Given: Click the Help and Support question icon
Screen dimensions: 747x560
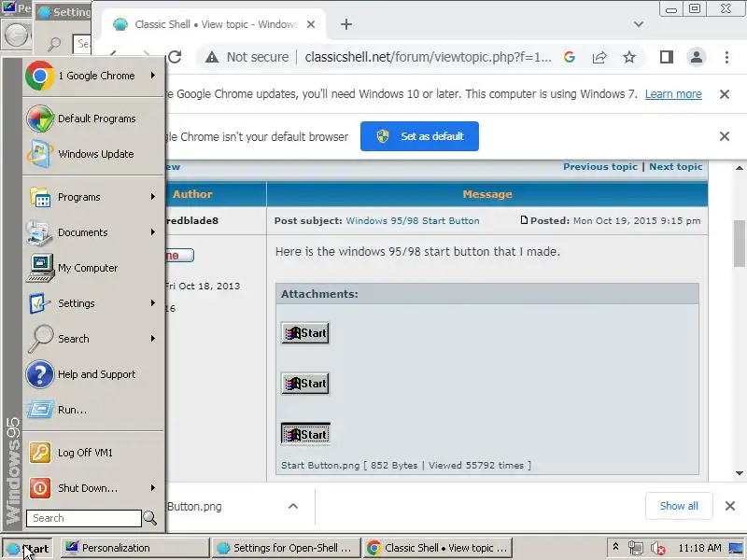Looking at the screenshot, I should 40,374.
